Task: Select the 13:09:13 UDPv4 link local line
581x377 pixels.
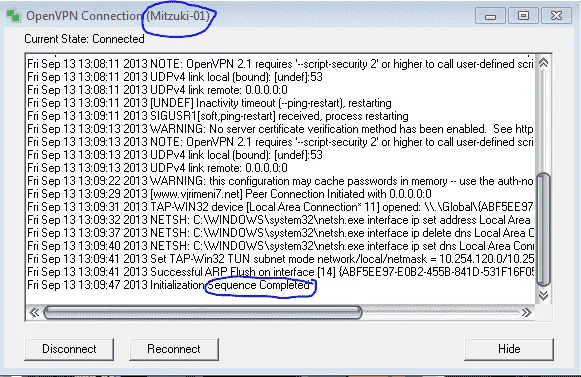Action: [175, 155]
